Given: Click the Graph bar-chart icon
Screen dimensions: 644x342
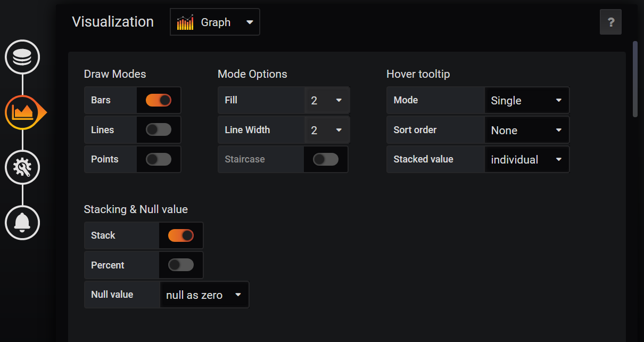Looking at the screenshot, I should tap(185, 22).
